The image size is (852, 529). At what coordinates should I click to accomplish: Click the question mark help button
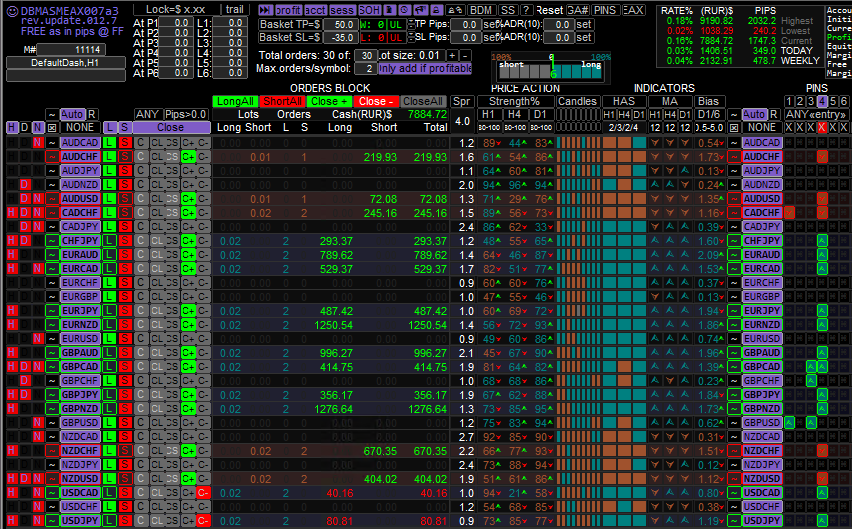point(527,10)
